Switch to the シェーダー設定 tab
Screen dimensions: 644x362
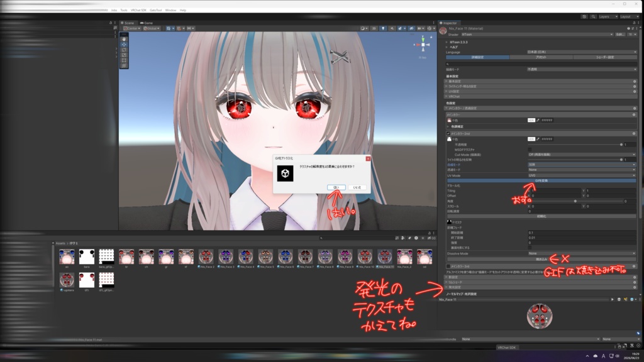click(x=605, y=57)
